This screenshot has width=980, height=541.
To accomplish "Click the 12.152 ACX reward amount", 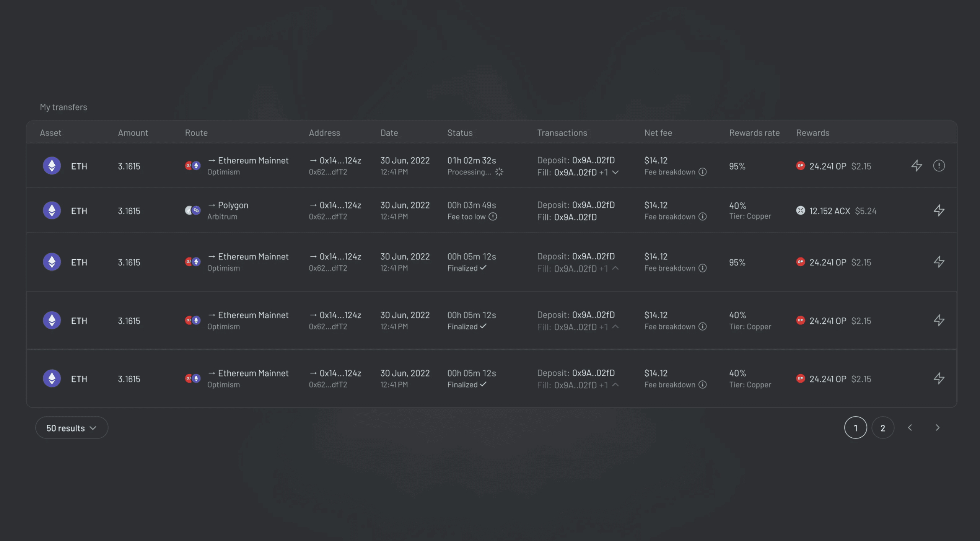I will (830, 211).
